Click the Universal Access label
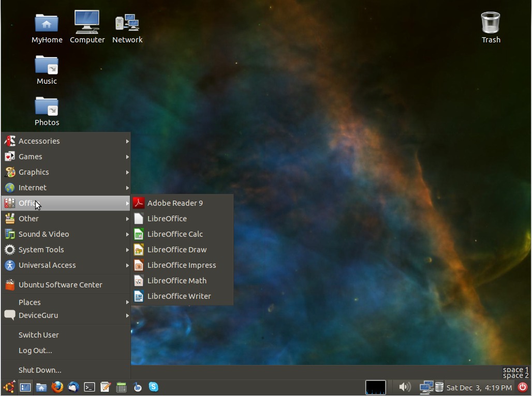This screenshot has width=532, height=396. pos(47,265)
